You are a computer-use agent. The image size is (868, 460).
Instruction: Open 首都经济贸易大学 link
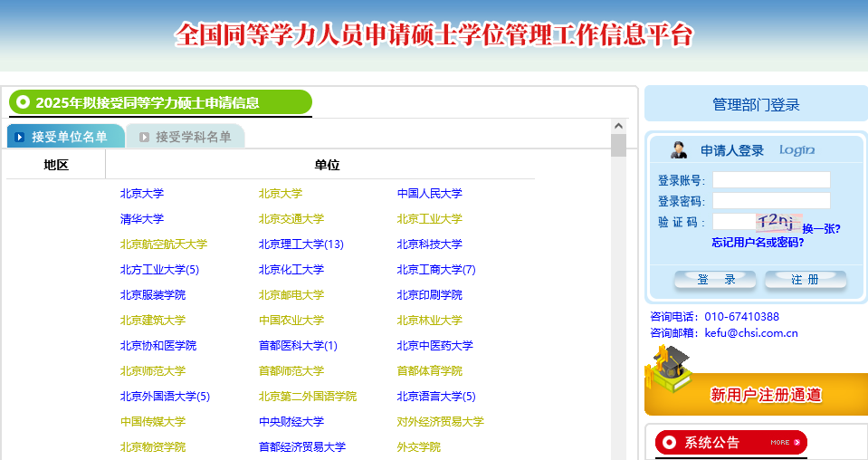point(302,447)
